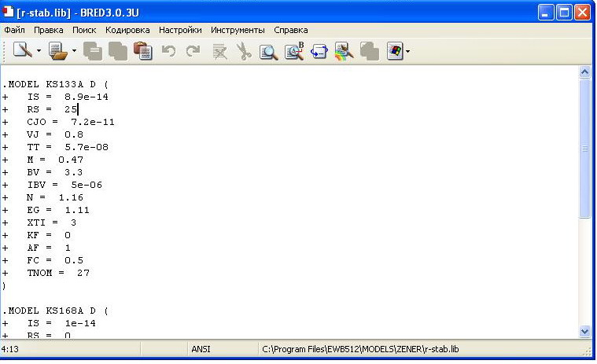Image resolution: width=597 pixels, height=364 pixels.
Task: Expand the Open file dropdown arrow
Action: 75,51
